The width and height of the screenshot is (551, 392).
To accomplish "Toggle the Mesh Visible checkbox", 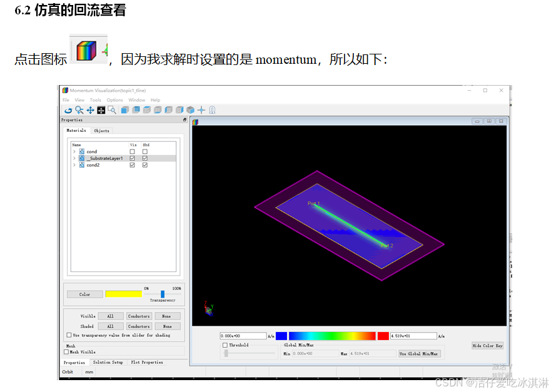I will coord(68,352).
